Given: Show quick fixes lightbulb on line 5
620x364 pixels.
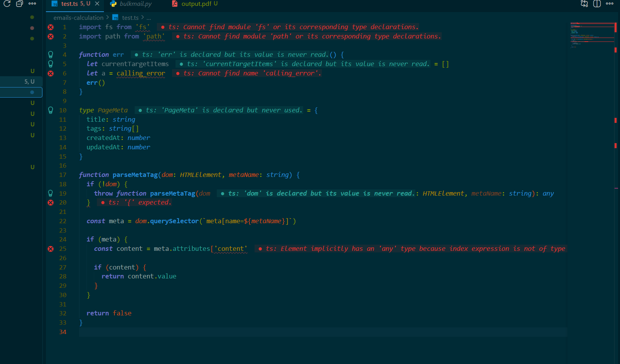Looking at the screenshot, I should click(51, 64).
